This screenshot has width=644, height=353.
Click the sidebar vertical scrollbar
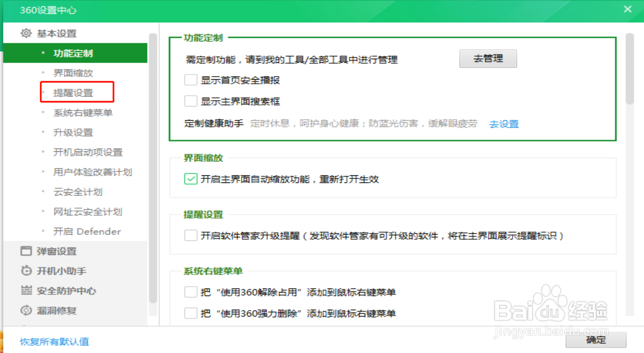pyautogui.click(x=152, y=168)
